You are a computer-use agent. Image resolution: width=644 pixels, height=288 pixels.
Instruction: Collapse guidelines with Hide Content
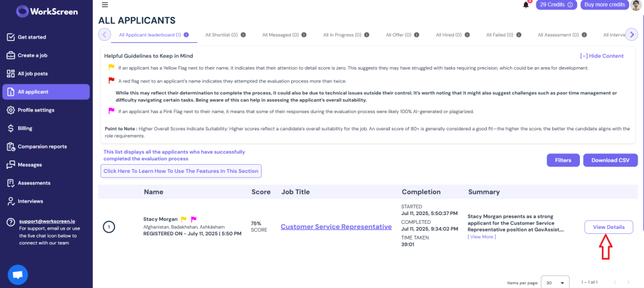[602, 56]
